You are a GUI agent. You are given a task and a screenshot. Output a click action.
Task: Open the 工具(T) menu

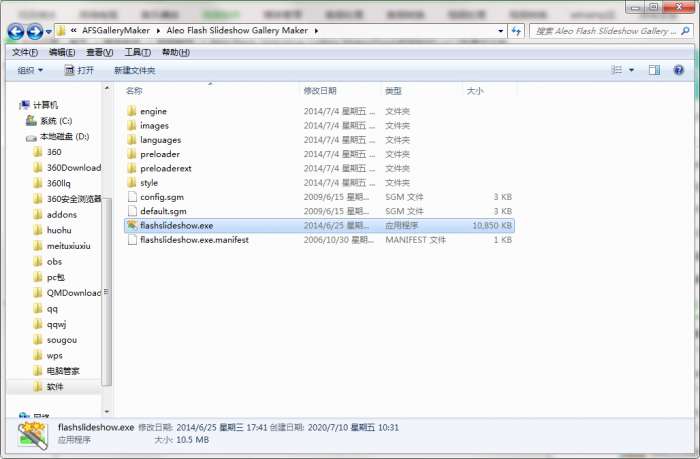pyautogui.click(x=138, y=53)
